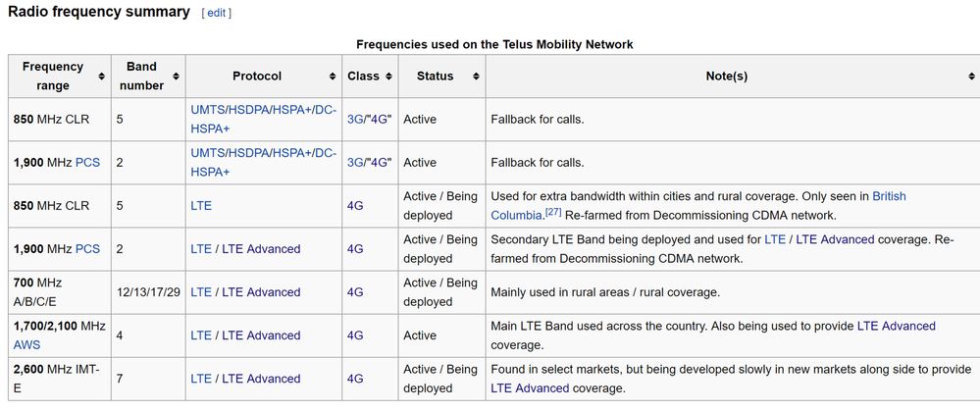Click the Frequency range column header
980x411 pixels.
tap(53, 77)
